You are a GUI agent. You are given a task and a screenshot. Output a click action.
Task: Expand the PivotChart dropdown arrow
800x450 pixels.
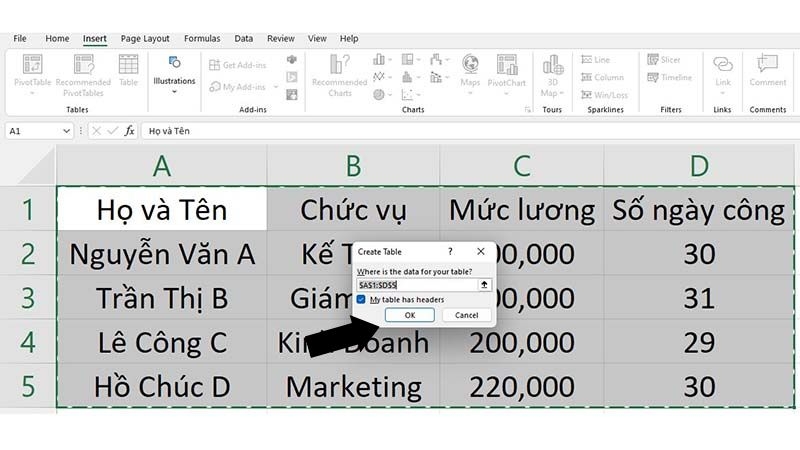(x=506, y=93)
